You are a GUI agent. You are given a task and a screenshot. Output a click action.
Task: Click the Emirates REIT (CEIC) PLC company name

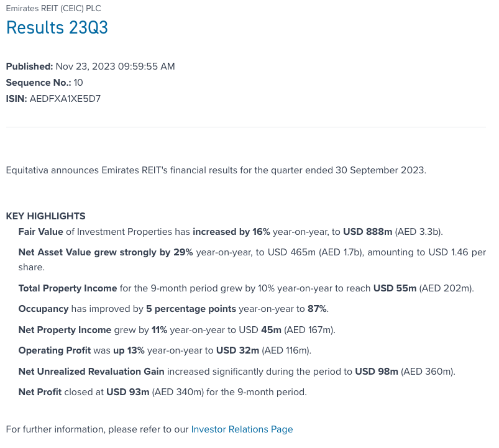click(x=53, y=9)
